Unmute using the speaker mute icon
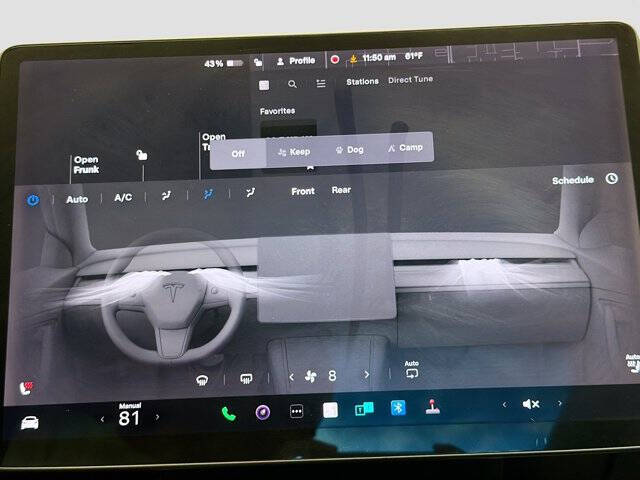 tap(531, 404)
